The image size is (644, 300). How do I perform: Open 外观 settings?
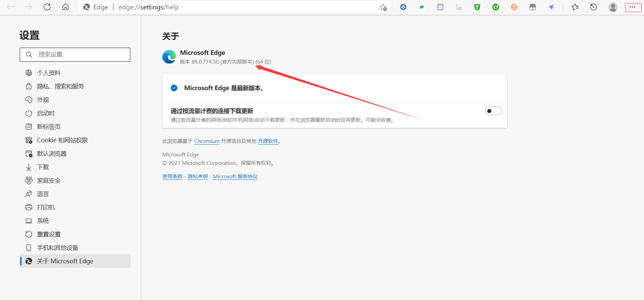[x=75, y=100]
